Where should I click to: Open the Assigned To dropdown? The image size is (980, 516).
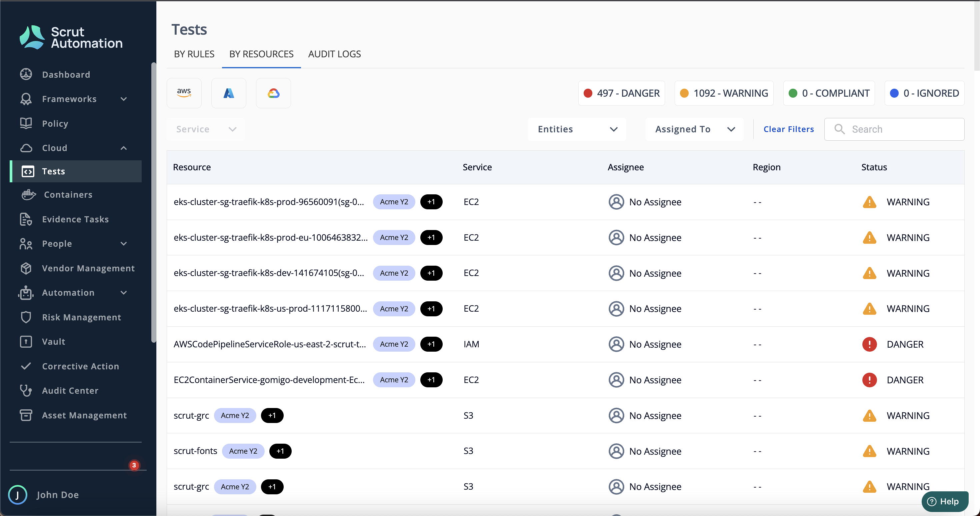coord(694,129)
